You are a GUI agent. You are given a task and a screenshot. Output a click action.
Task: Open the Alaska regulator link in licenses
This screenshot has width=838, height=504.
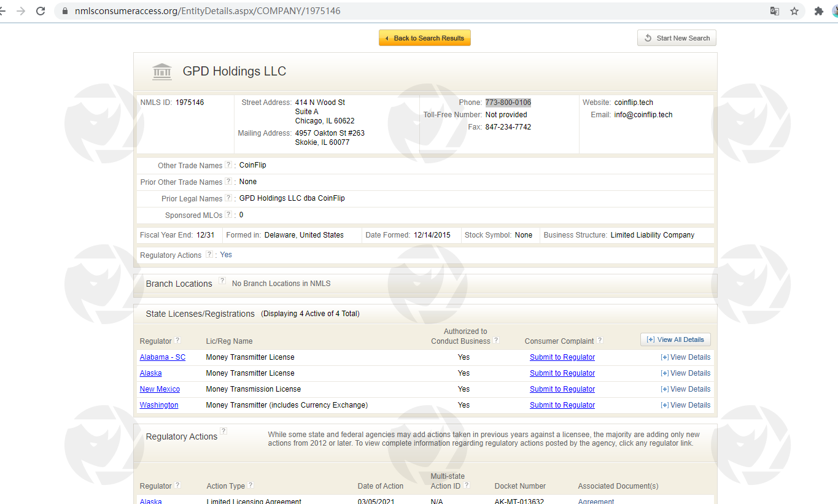click(150, 373)
